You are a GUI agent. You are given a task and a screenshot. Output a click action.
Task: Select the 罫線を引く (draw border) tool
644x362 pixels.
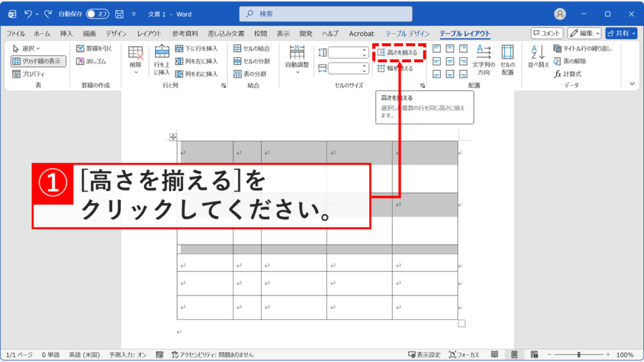[x=94, y=47]
